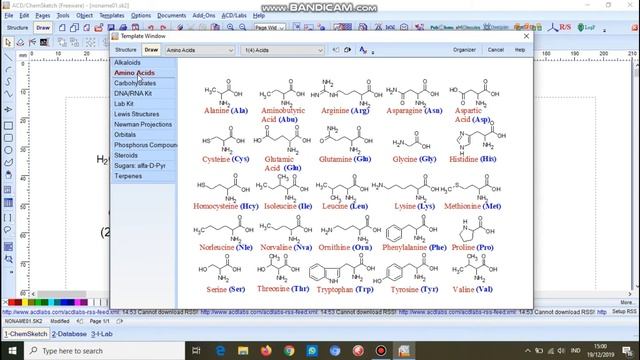Launch the LogP calculation
Screen dimensions: 640x360
point(586,27)
